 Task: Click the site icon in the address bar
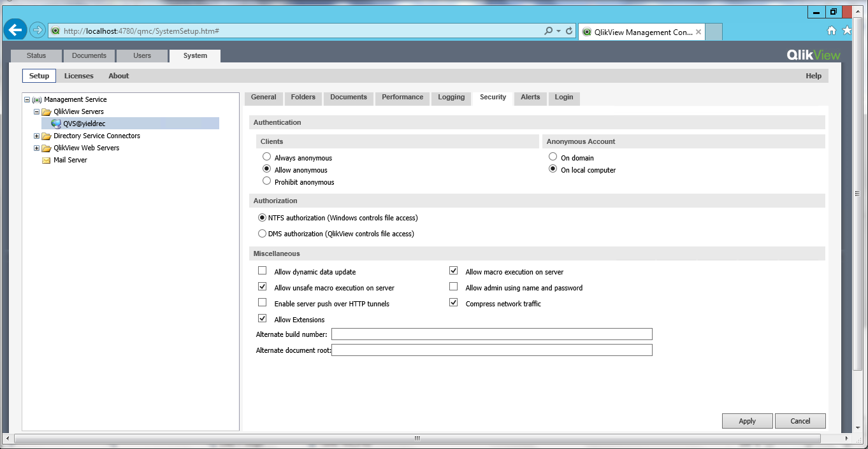pos(55,31)
